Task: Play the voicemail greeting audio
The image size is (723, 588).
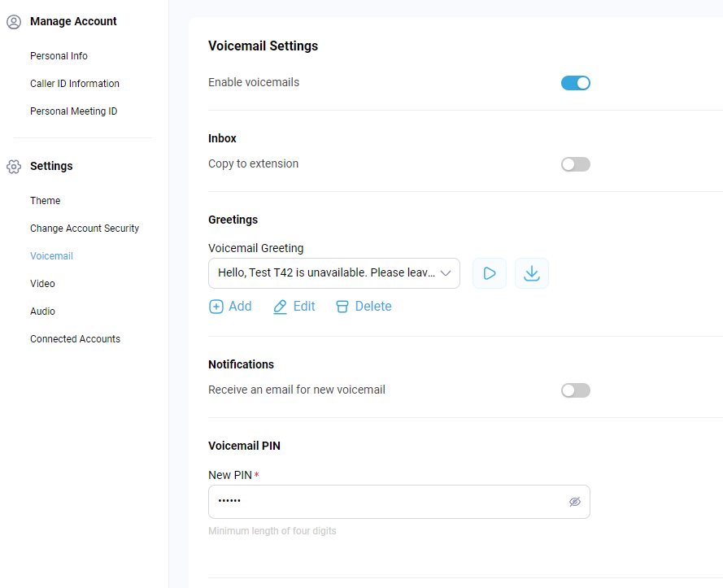Action: point(490,273)
